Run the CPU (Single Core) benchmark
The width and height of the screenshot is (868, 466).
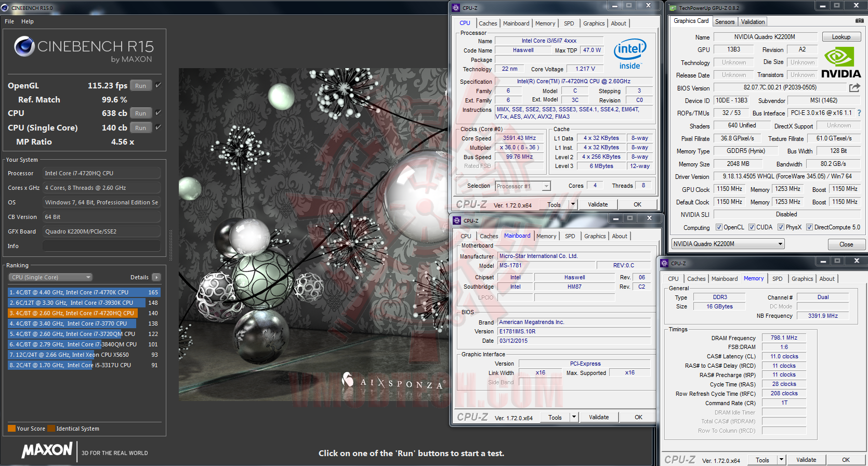point(140,128)
